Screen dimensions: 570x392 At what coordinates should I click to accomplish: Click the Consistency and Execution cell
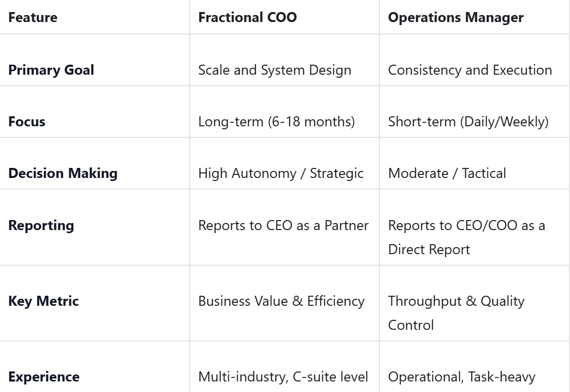tap(470, 70)
